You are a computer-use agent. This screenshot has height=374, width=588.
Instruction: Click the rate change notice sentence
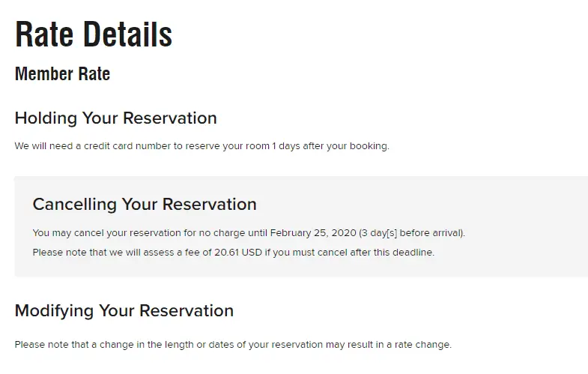coord(233,344)
